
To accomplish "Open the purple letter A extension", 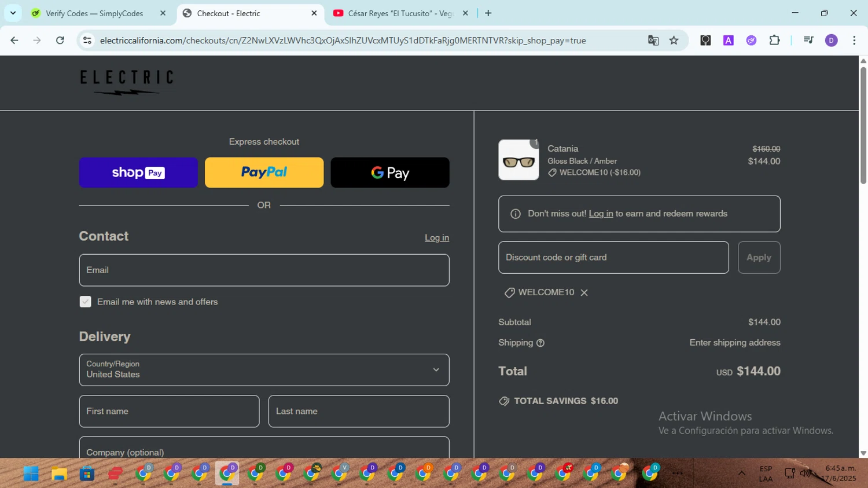I will 729,41.
